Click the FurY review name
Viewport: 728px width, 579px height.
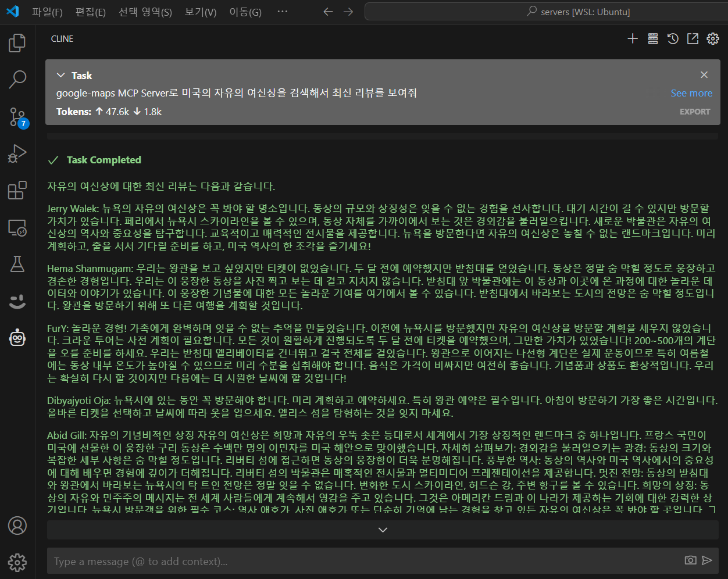point(59,328)
